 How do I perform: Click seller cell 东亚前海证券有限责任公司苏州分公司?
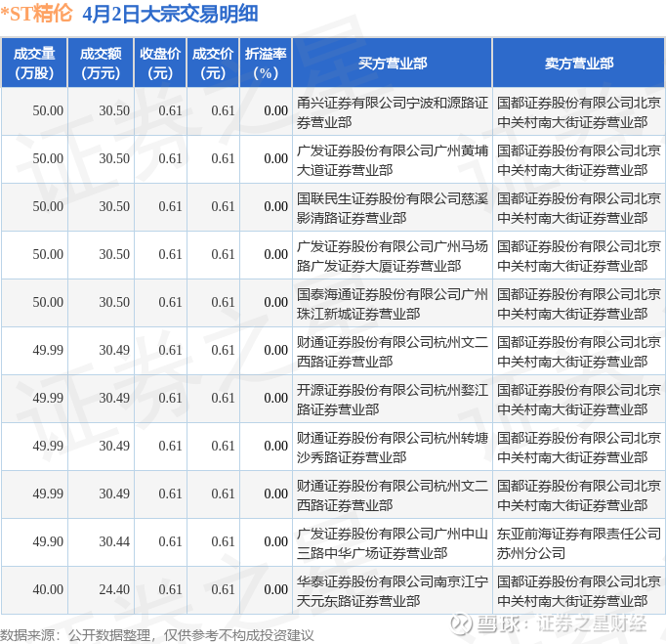(578, 543)
